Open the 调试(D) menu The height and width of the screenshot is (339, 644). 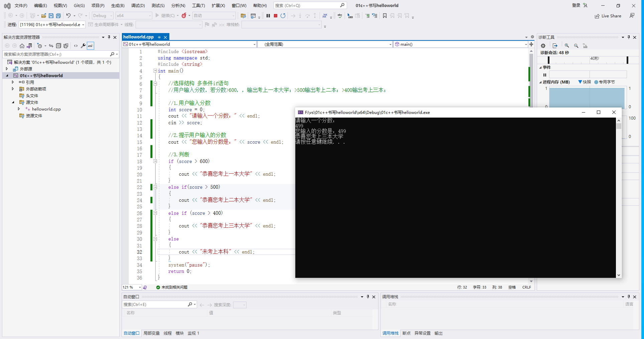tap(138, 5)
